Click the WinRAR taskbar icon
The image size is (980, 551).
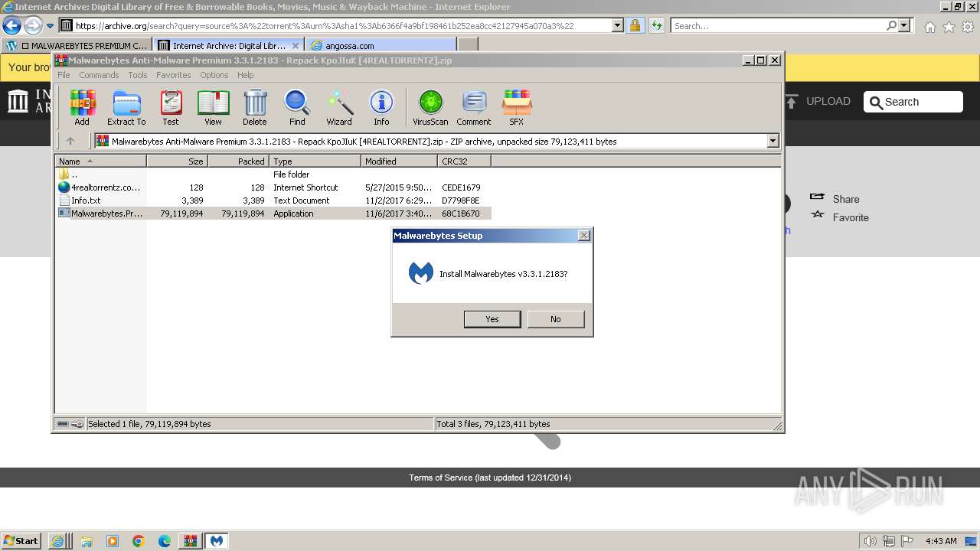(190, 540)
